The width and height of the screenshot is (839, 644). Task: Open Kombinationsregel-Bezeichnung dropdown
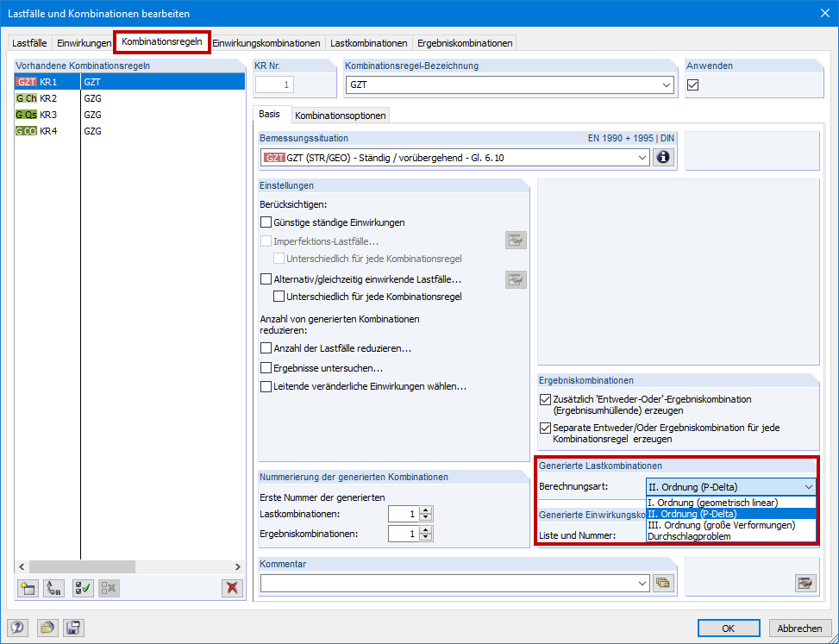[x=667, y=85]
